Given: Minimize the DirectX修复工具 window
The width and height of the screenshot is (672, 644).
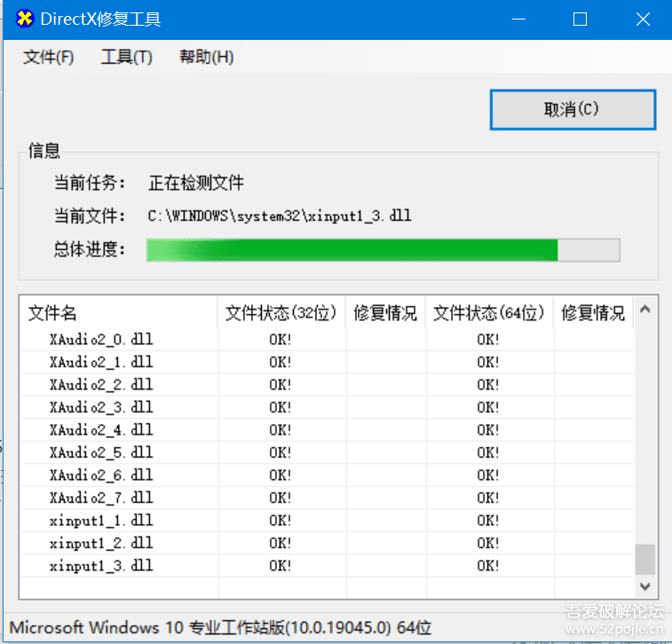Looking at the screenshot, I should tap(518, 20).
